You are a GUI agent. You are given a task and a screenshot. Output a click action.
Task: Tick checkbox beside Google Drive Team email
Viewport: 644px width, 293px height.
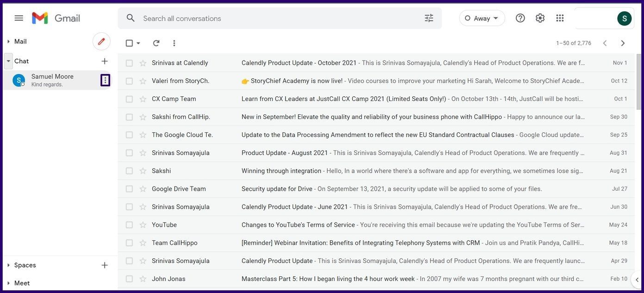coord(129,189)
